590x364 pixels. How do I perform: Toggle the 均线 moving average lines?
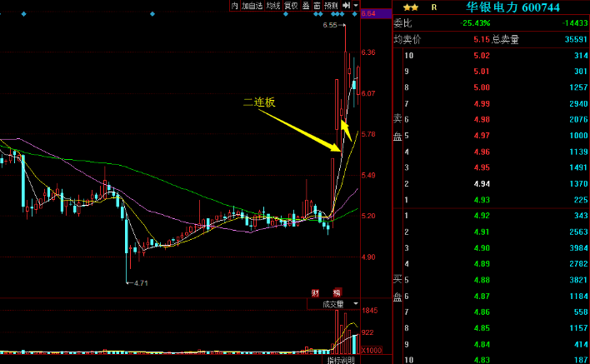tap(272, 6)
